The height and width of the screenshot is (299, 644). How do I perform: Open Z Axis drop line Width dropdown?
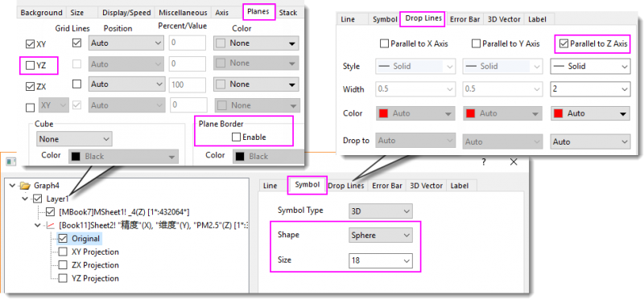(590, 88)
